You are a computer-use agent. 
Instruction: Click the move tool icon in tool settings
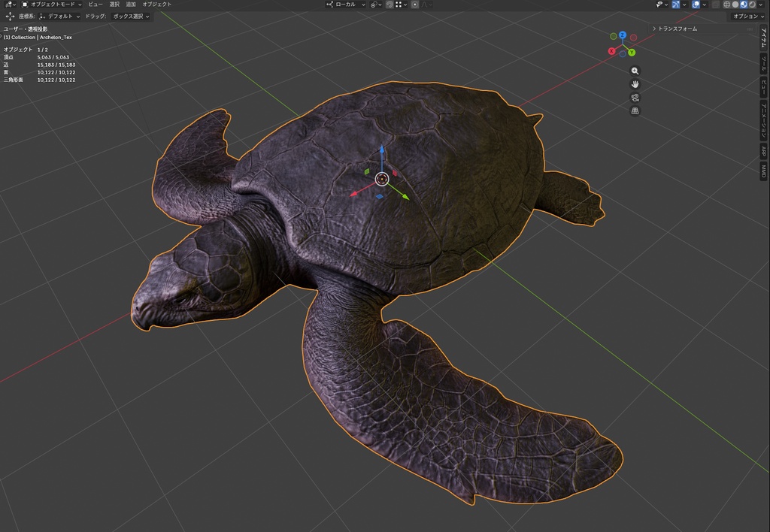coord(10,17)
